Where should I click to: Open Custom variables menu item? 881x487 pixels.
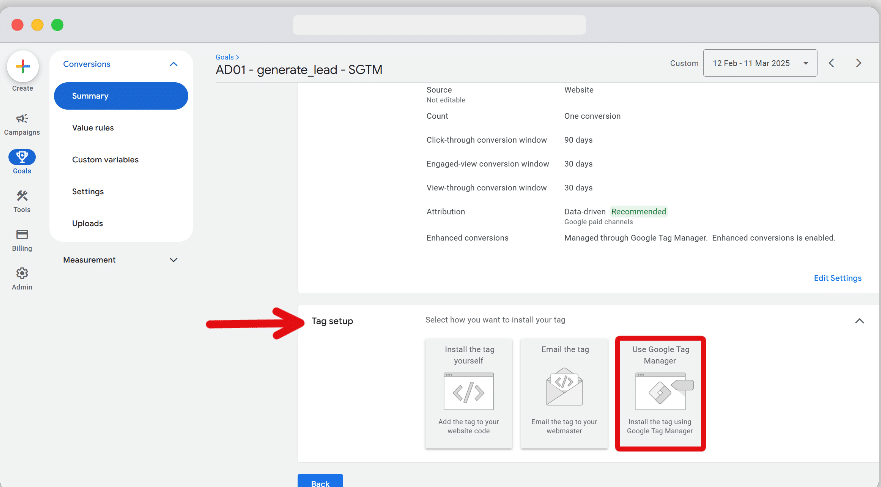pyautogui.click(x=105, y=160)
